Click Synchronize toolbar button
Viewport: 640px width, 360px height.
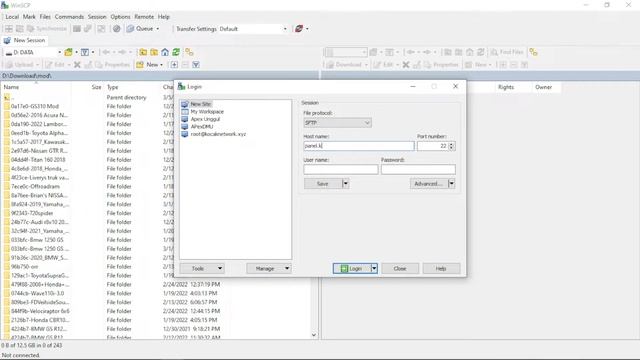47,29
